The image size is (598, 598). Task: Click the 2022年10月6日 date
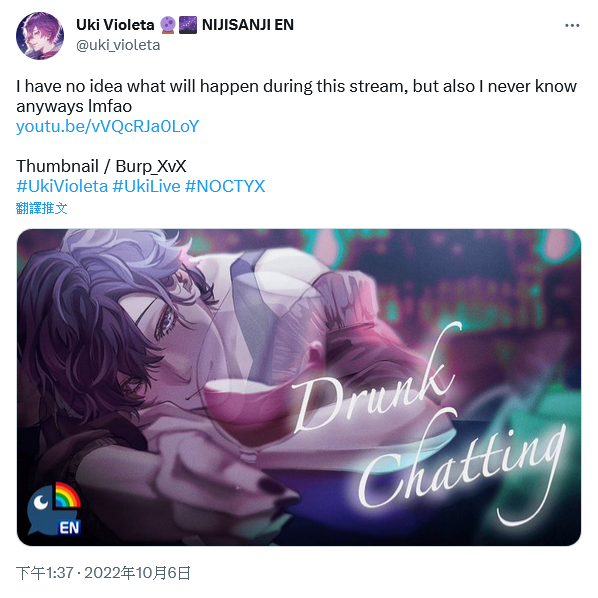click(137, 573)
